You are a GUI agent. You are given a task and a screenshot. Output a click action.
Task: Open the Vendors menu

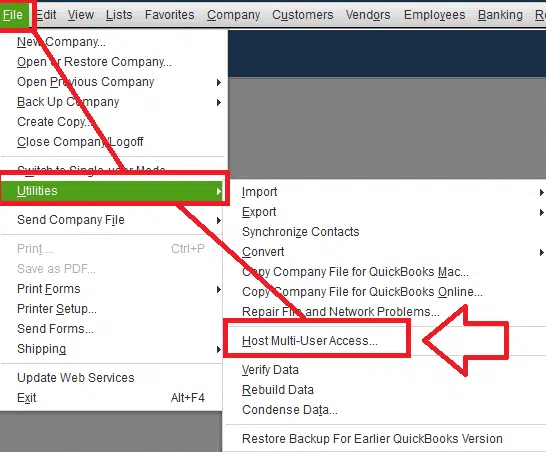(x=368, y=15)
